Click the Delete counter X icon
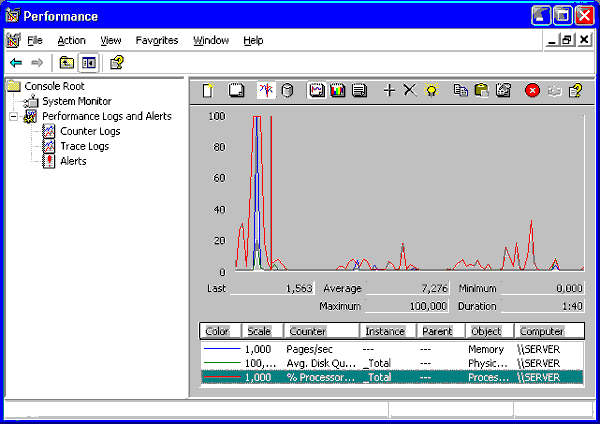The image size is (600, 424). pos(410,91)
